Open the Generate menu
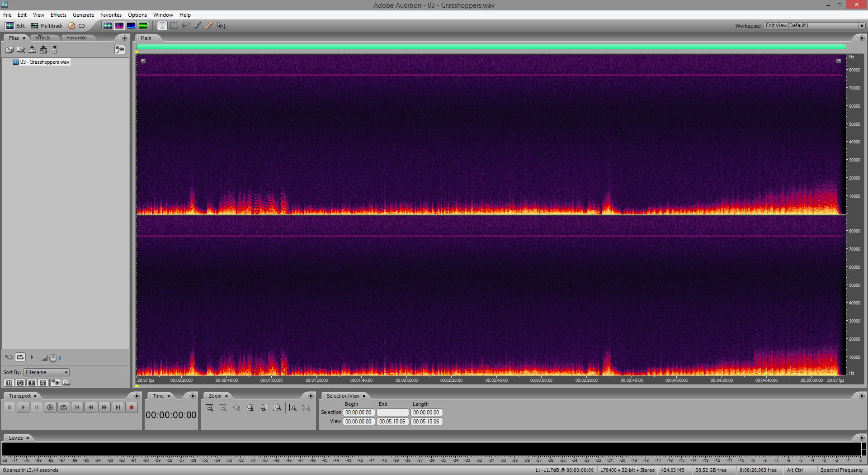The height and width of the screenshot is (475, 868). click(83, 15)
